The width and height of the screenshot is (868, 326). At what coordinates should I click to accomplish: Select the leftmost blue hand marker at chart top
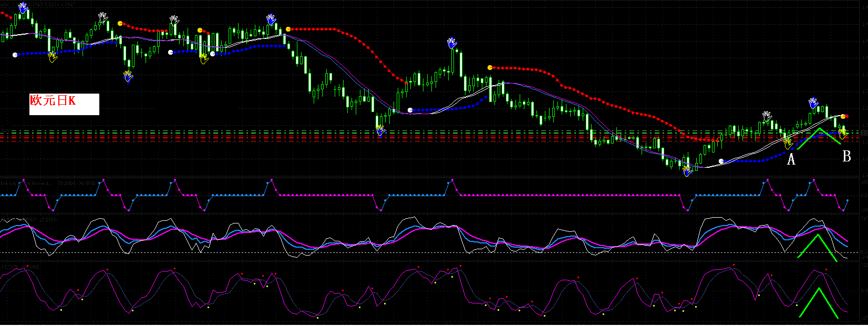click(23, 8)
